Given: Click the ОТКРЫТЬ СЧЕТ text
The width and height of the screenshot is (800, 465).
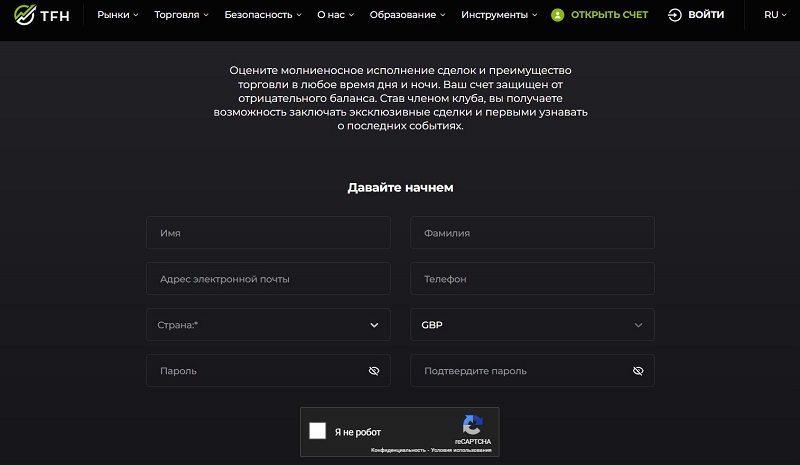Looking at the screenshot, I should click(609, 15).
